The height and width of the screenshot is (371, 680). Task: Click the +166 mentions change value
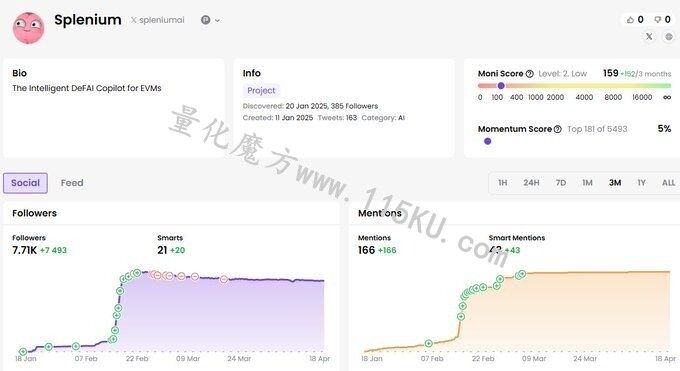pos(387,250)
